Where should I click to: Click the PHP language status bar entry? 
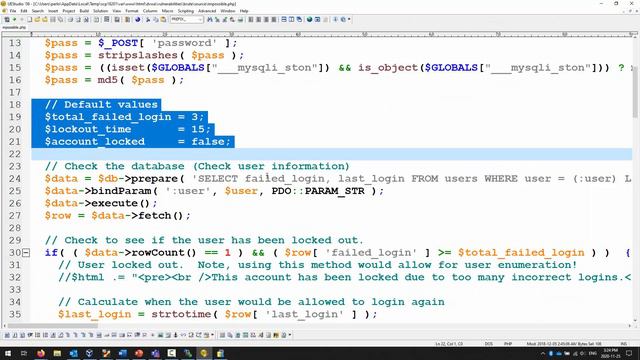508,344
